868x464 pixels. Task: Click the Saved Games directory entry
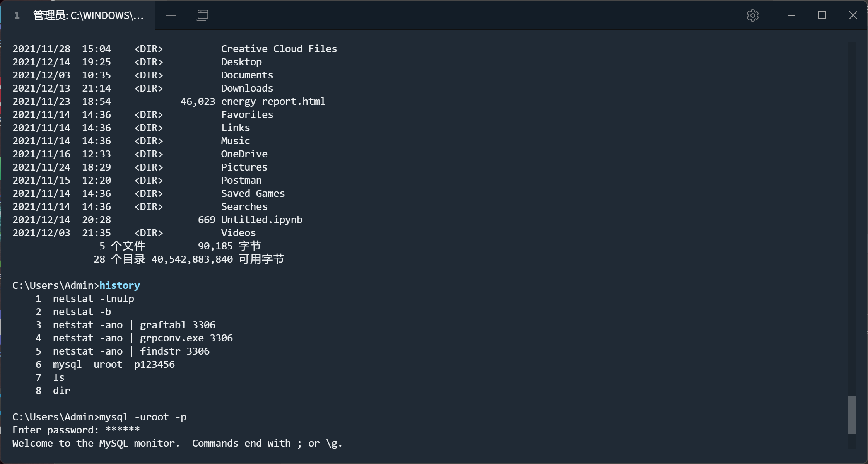tap(252, 193)
